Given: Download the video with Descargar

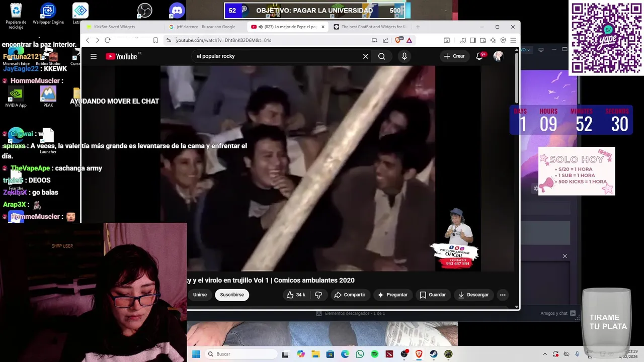Looking at the screenshot, I should (x=473, y=295).
